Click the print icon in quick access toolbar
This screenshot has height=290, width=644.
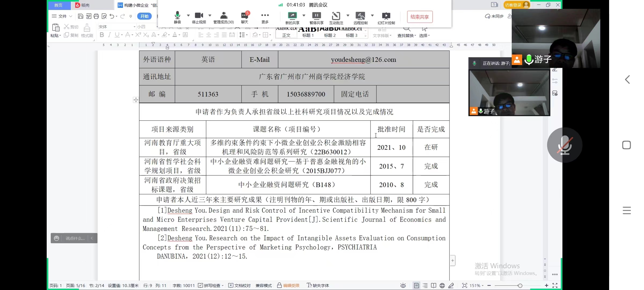pos(96,16)
